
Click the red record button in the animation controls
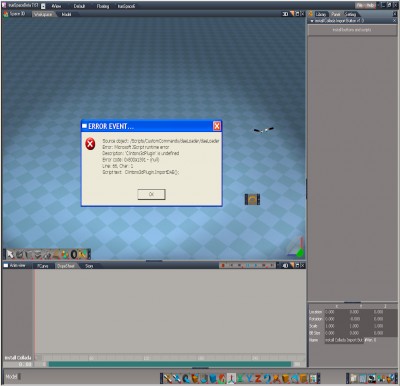click(x=223, y=266)
